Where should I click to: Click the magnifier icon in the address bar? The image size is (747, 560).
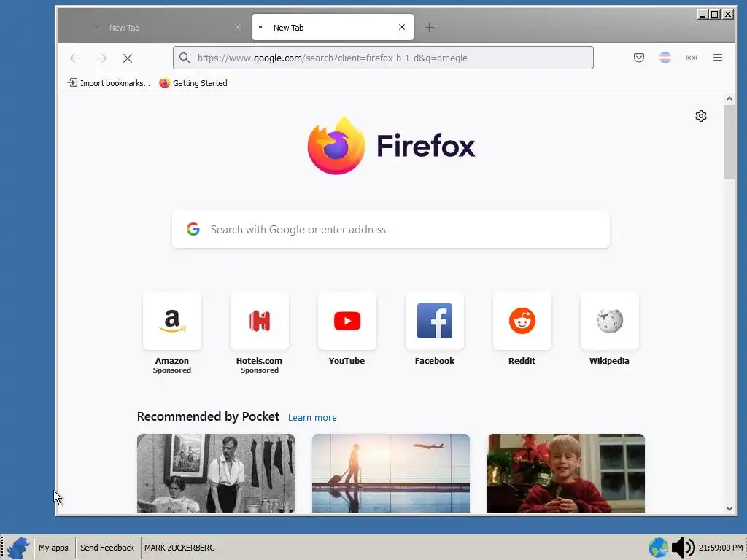click(185, 58)
